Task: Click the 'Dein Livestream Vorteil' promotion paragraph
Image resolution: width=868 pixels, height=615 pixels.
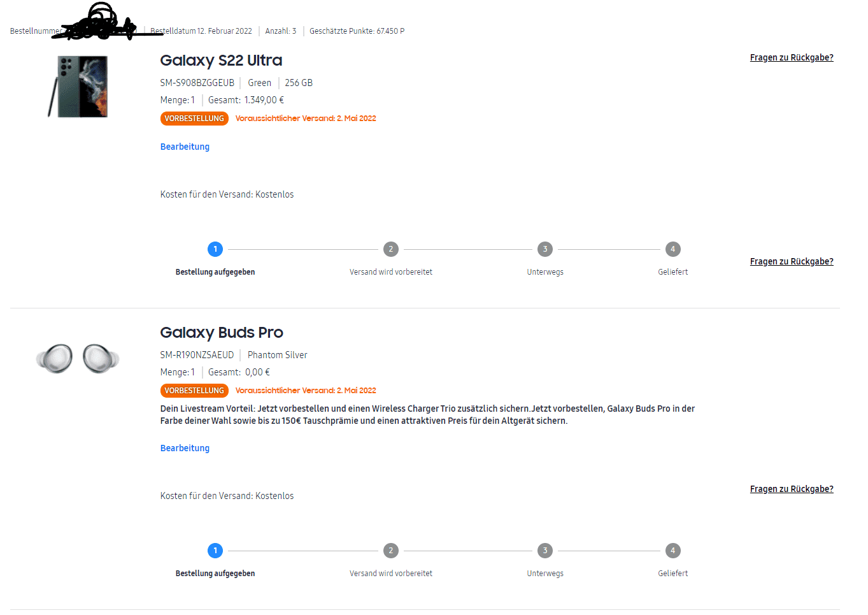Action: point(427,415)
